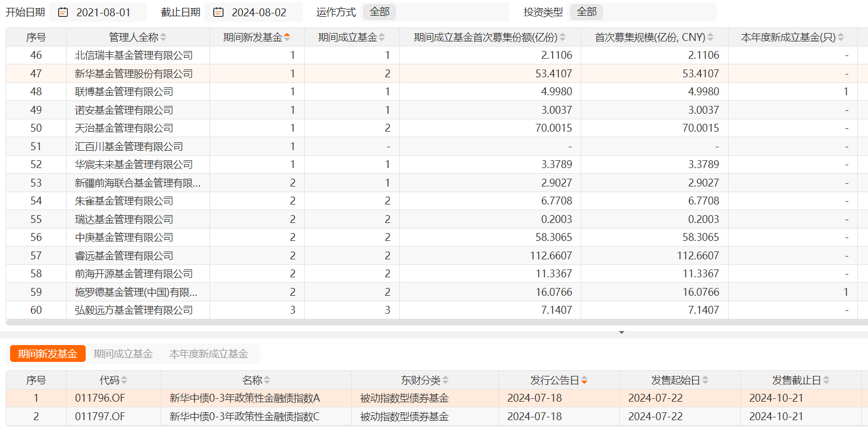Click the 2021-08-01 start date field

(104, 11)
